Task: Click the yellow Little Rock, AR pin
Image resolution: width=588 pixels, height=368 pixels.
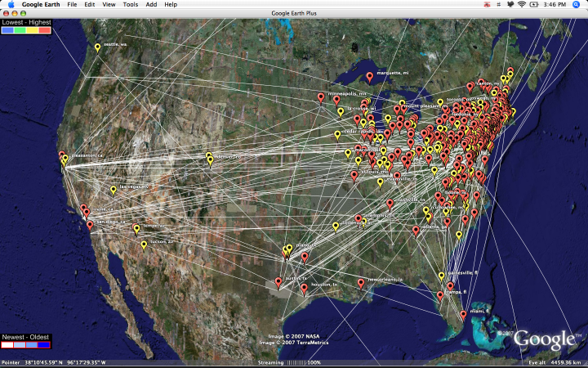Action: click(336, 226)
